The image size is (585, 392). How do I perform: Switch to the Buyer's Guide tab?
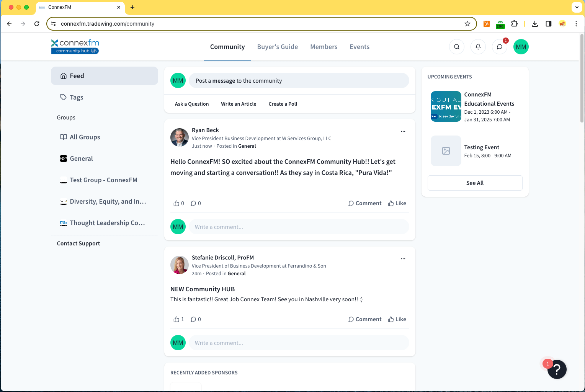(x=277, y=47)
